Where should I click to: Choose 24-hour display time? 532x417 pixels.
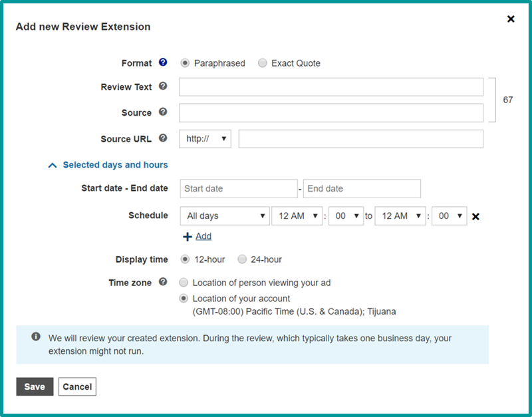coord(242,259)
